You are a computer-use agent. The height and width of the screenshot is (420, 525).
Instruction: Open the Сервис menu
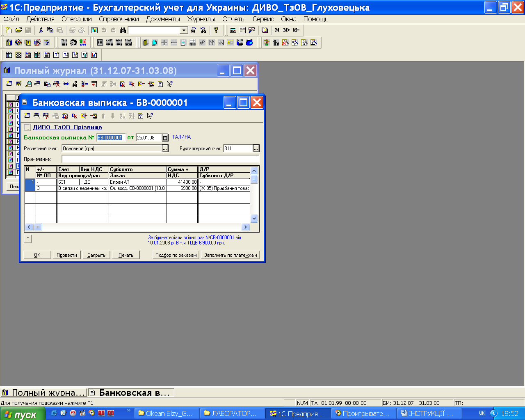(263, 19)
